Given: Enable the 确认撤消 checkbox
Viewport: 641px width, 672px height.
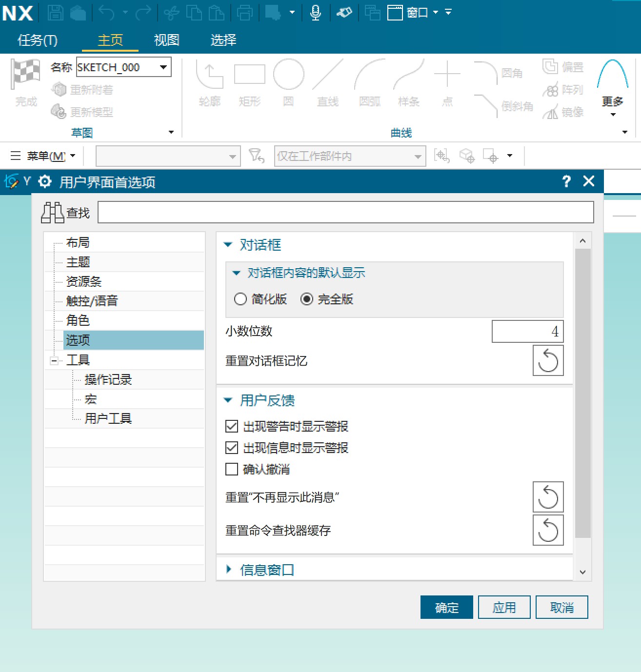Looking at the screenshot, I should tap(232, 469).
